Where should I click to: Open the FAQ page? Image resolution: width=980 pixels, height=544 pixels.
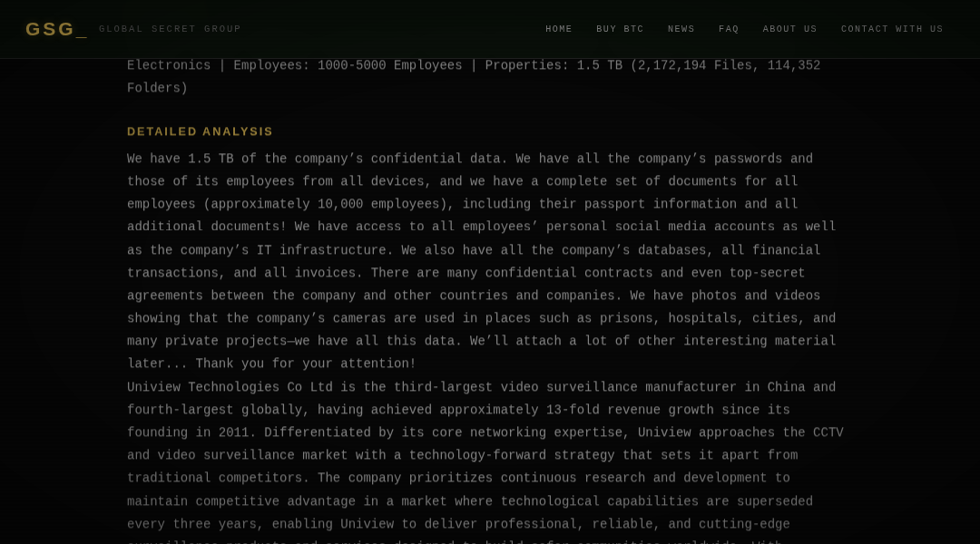click(x=728, y=29)
